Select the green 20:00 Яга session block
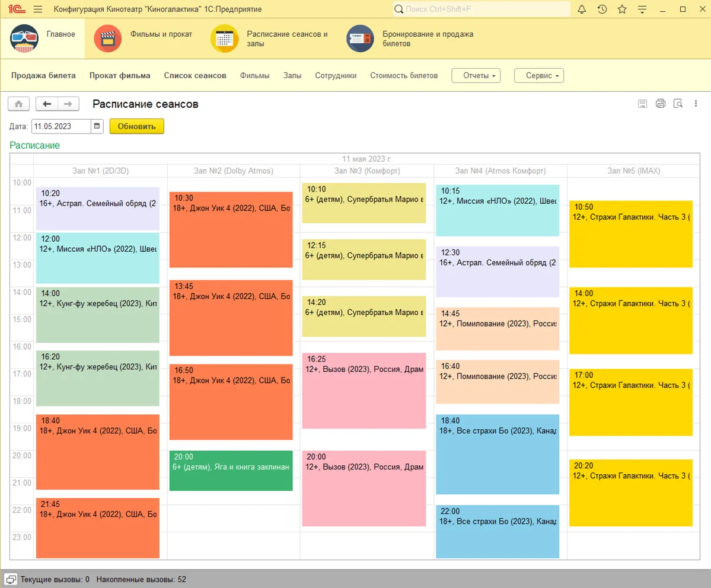 coord(231,471)
